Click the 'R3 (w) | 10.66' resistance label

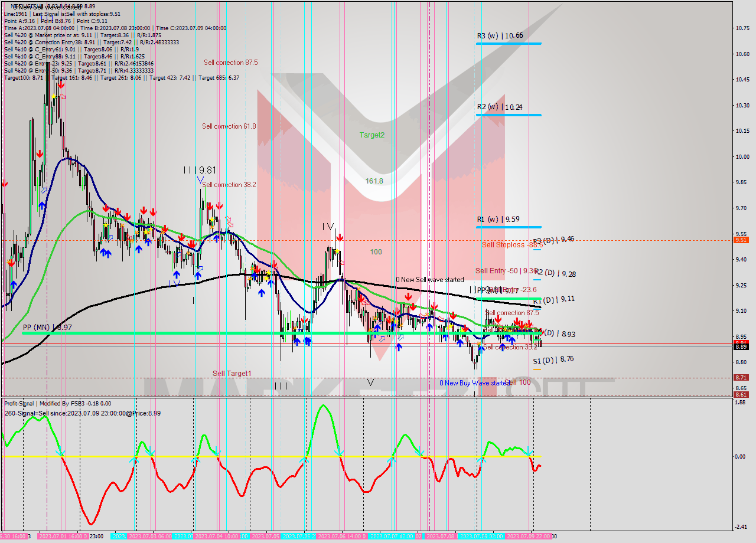click(500, 36)
